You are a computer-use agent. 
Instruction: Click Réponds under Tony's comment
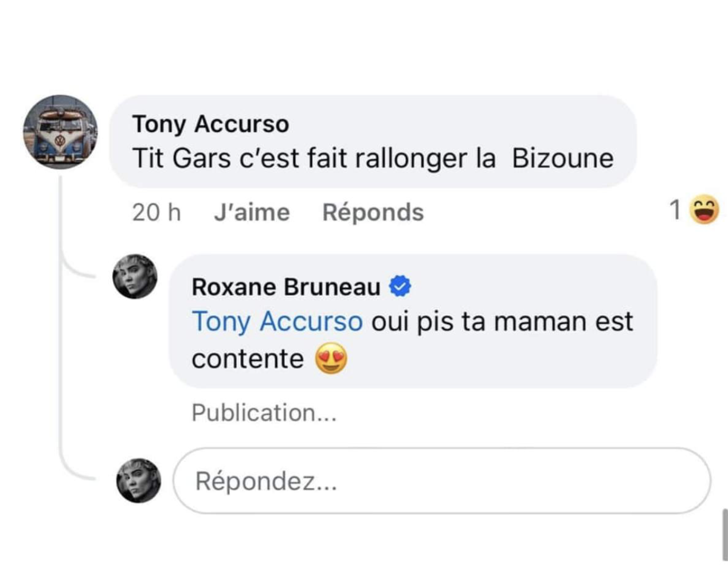(374, 212)
